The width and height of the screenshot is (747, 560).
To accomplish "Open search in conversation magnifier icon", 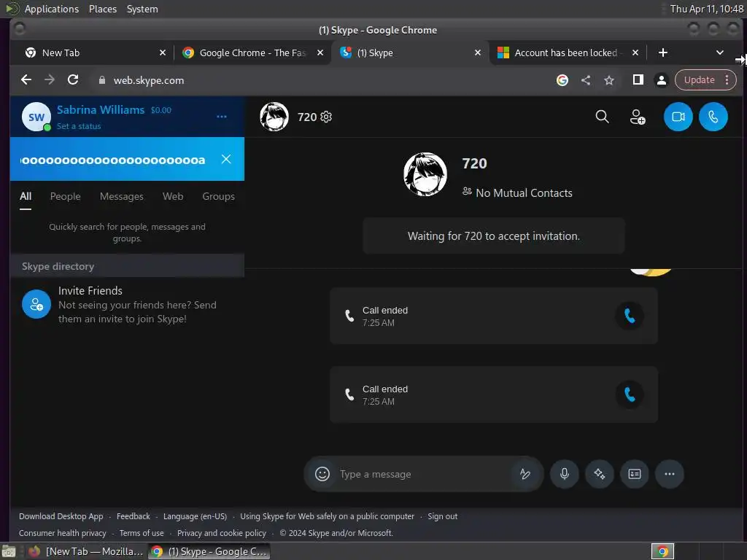I will tap(602, 117).
